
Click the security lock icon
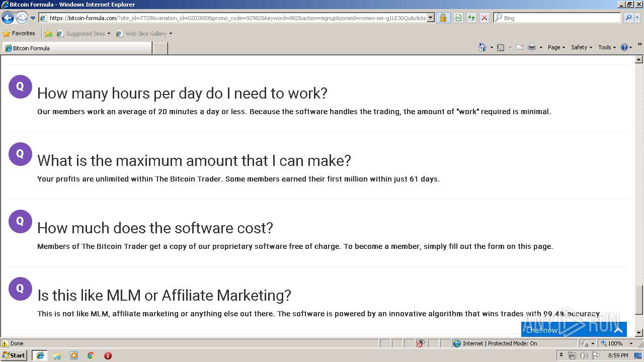pos(443,18)
